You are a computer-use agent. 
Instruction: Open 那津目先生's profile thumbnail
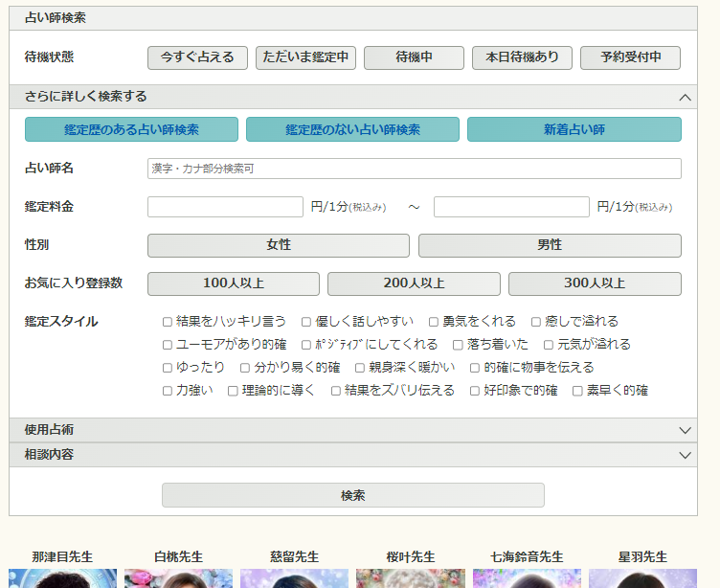[x=62, y=577]
